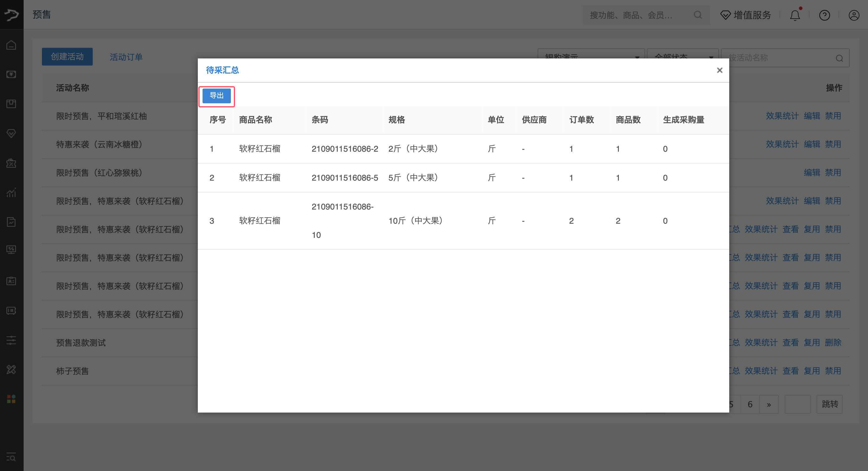Viewport: 868px width, 471px height.
Task: Click the page jump number input
Action: click(x=797, y=404)
